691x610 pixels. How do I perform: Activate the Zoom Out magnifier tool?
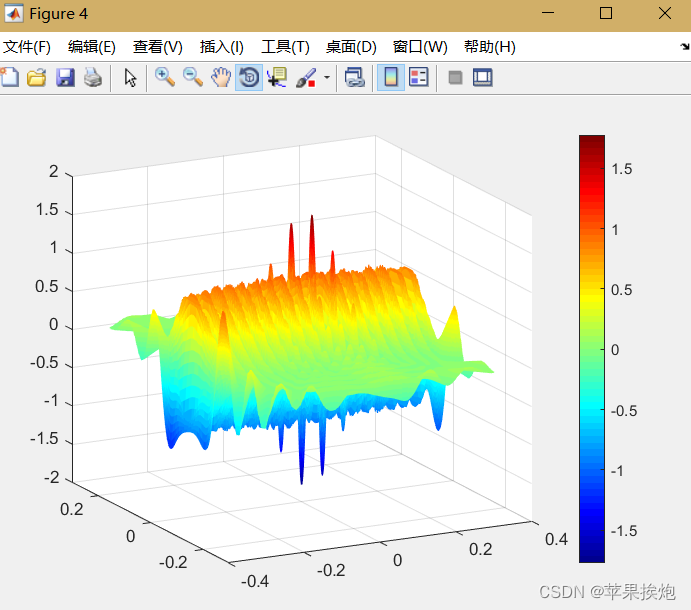(x=193, y=78)
